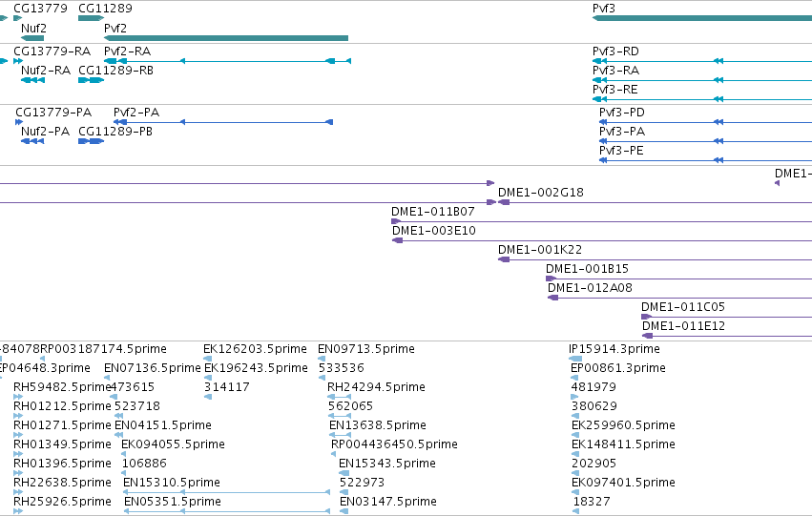The image size is (812, 516).
Task: Select the RH24294.5prime EST label
Action: point(377,387)
